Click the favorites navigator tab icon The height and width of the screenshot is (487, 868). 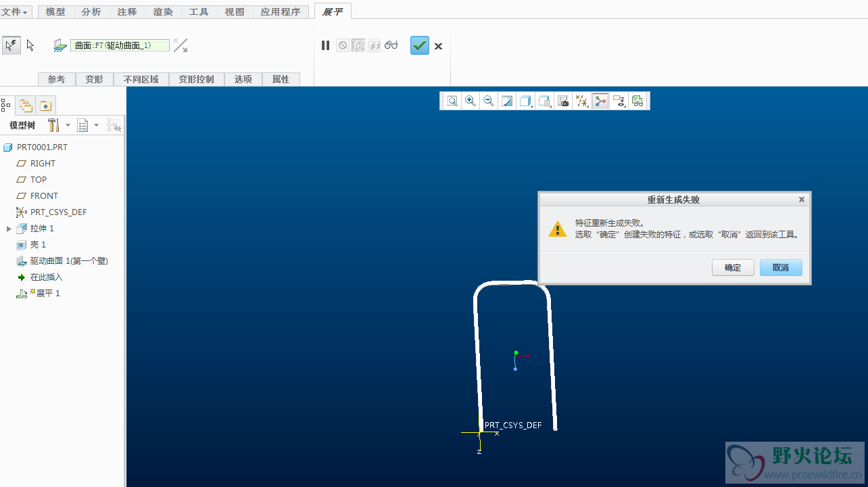point(45,105)
